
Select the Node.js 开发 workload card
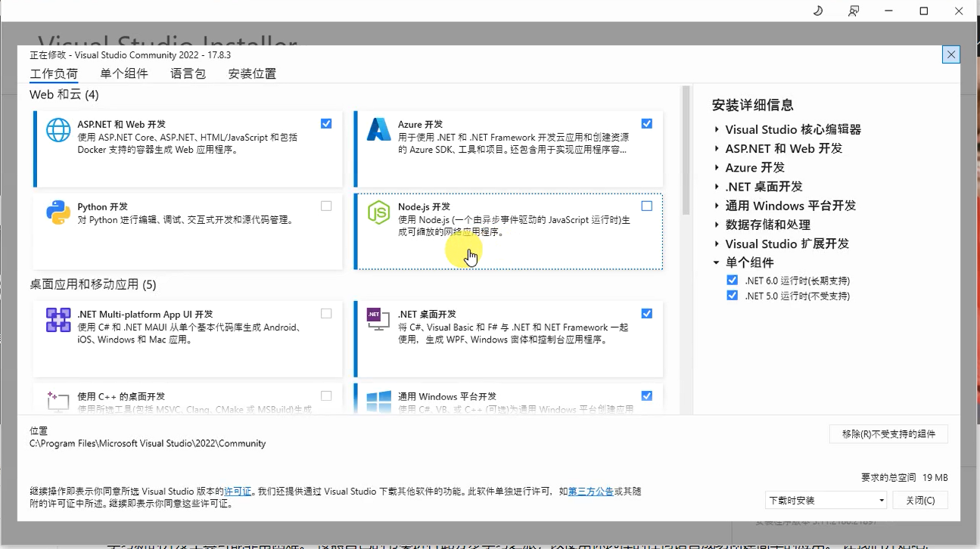point(509,231)
